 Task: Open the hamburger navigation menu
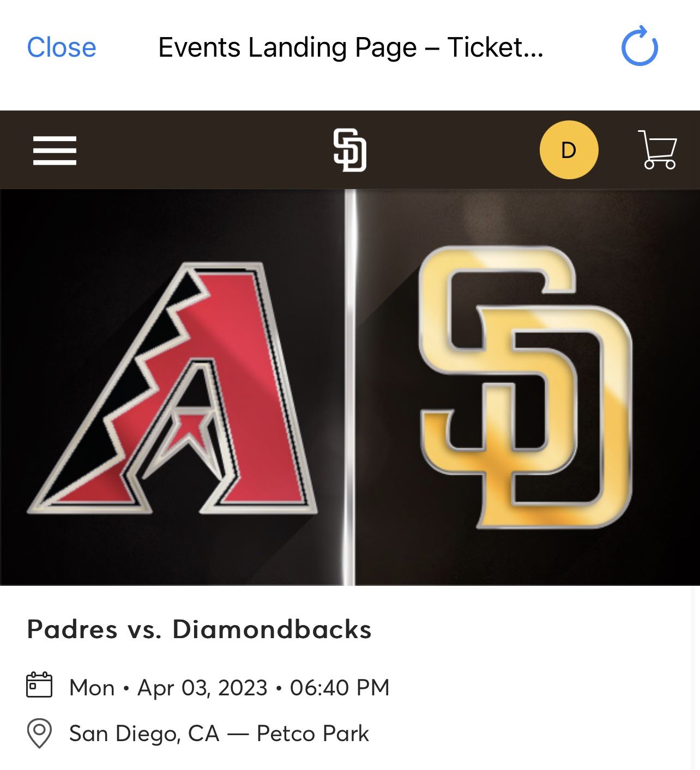click(55, 150)
